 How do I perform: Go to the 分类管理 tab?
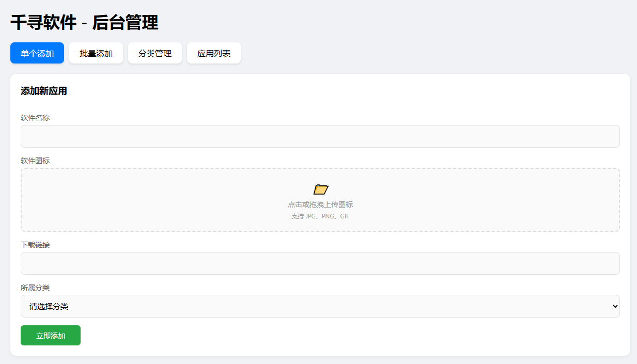(155, 53)
